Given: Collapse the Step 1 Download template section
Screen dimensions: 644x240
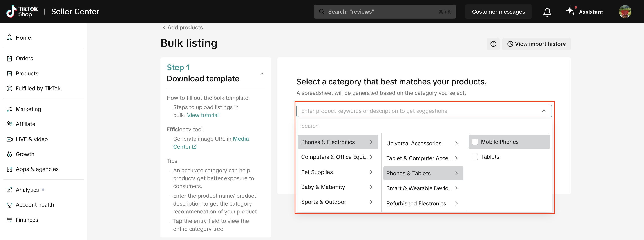Looking at the screenshot, I should point(262,73).
